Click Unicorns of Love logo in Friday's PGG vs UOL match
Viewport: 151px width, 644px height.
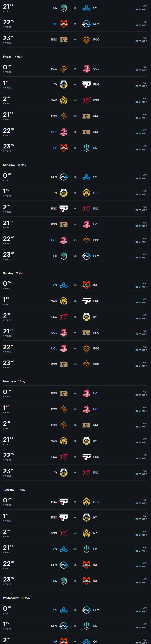(86, 69)
